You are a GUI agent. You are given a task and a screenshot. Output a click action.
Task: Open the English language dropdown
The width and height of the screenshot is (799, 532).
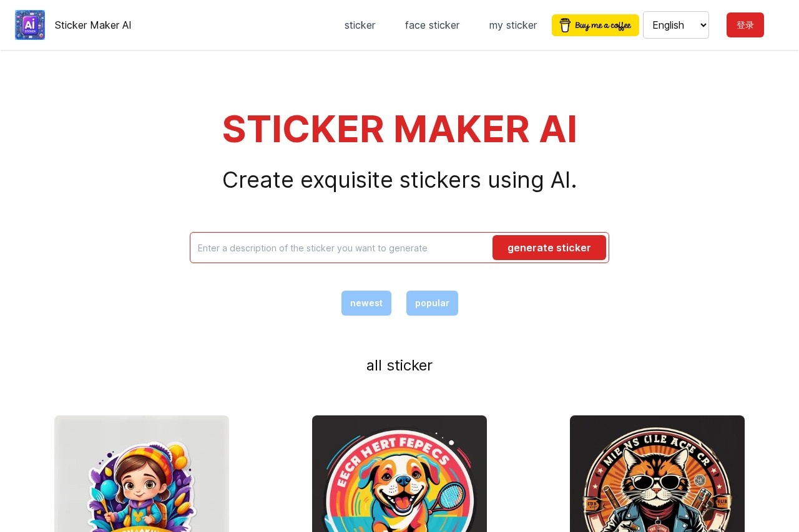(x=676, y=25)
